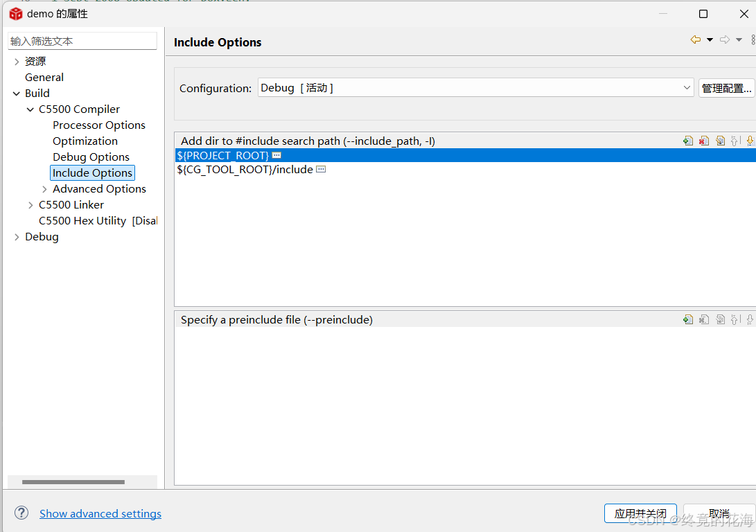The width and height of the screenshot is (756, 532).
Task: Collapse the Build tree node
Action: click(x=17, y=94)
